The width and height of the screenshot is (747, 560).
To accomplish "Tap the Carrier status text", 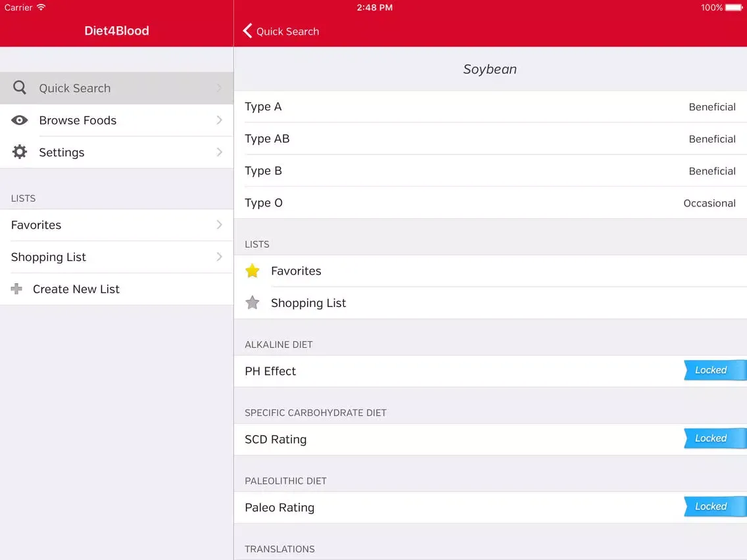I will point(18,8).
